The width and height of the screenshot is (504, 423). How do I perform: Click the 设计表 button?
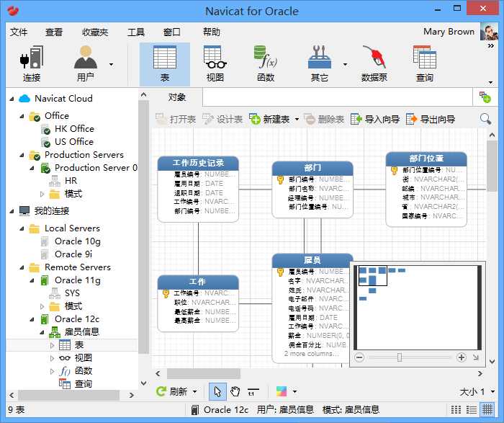pos(222,120)
